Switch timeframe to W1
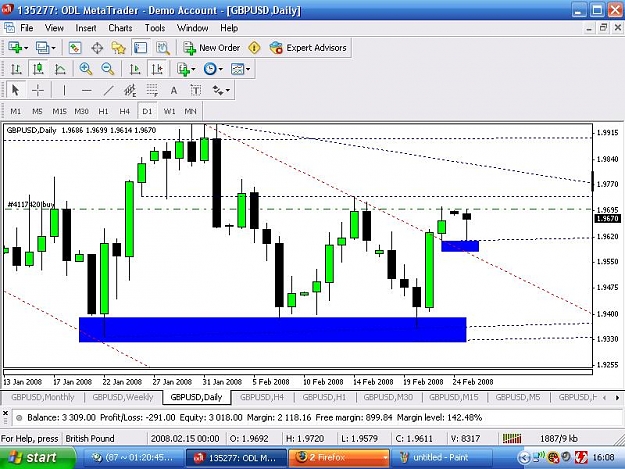 coord(169,111)
